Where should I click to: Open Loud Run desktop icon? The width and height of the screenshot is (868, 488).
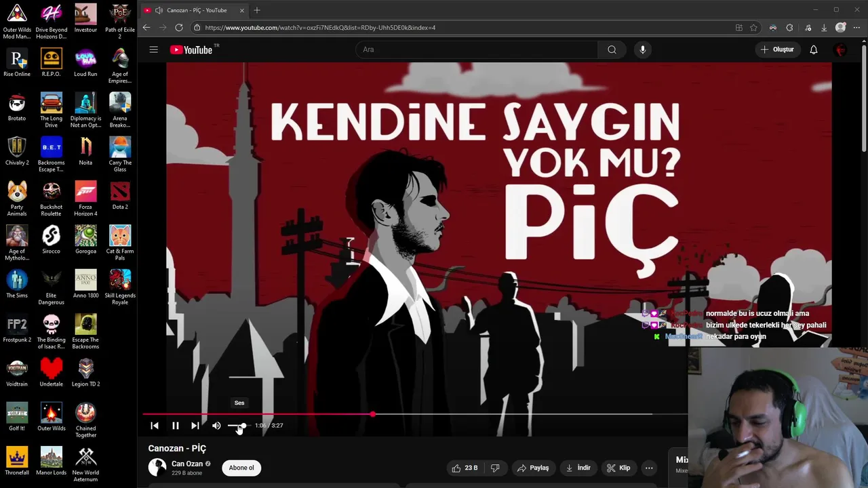(x=85, y=62)
